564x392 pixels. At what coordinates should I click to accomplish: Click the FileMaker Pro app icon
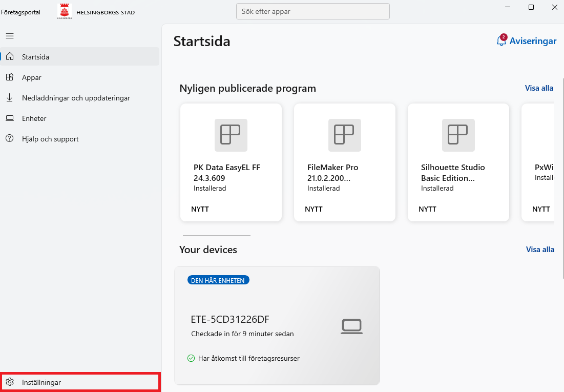(x=345, y=135)
